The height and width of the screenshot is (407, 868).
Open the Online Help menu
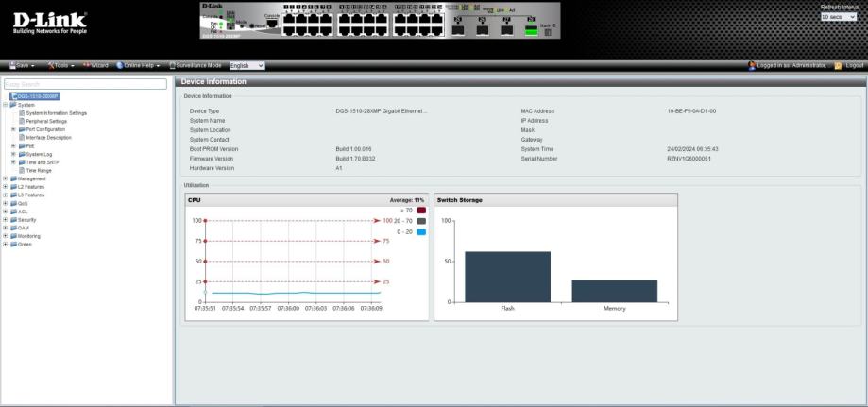[140, 65]
